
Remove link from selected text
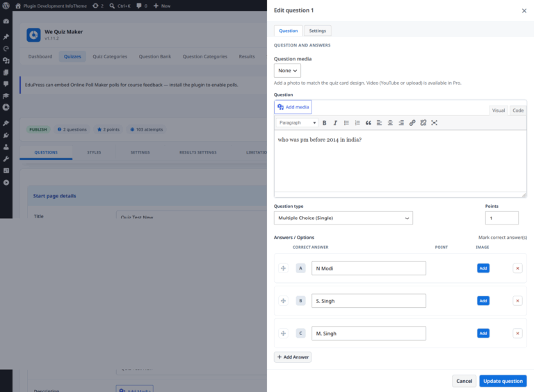point(423,123)
